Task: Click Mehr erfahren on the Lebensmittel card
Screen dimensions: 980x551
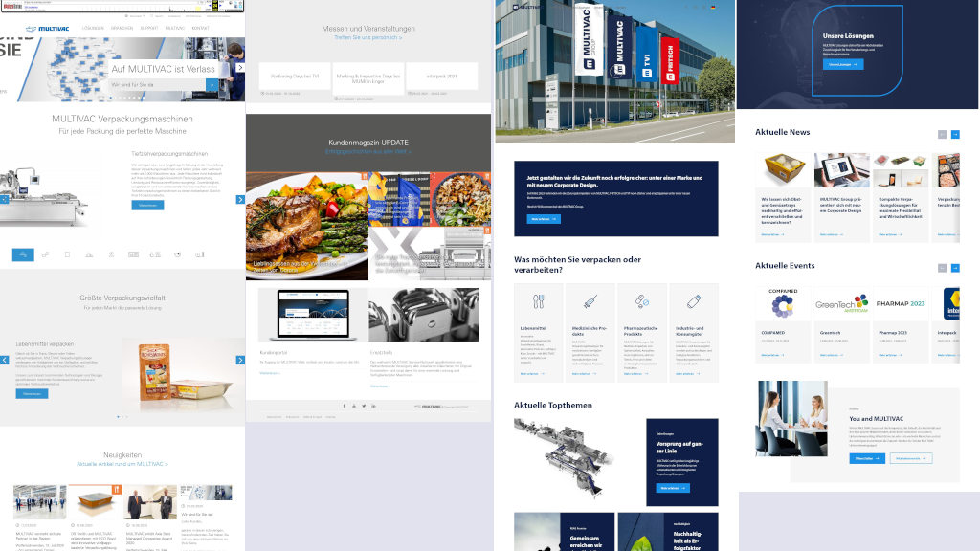Action: [532, 374]
